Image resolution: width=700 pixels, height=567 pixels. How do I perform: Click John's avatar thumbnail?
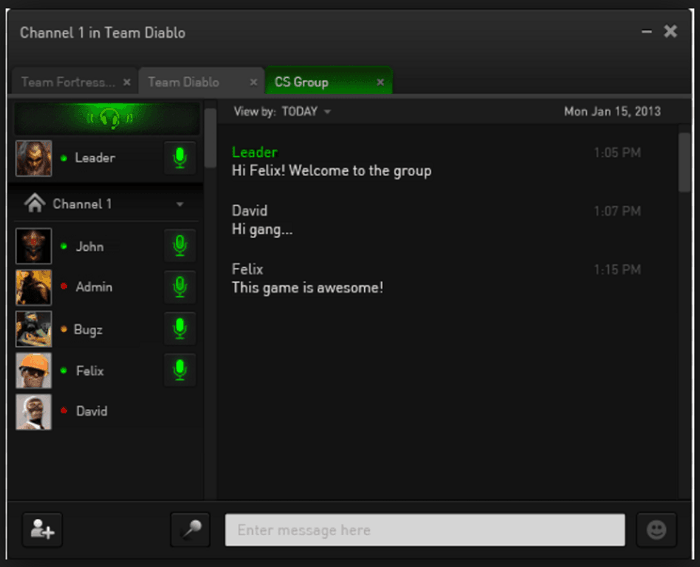33,246
